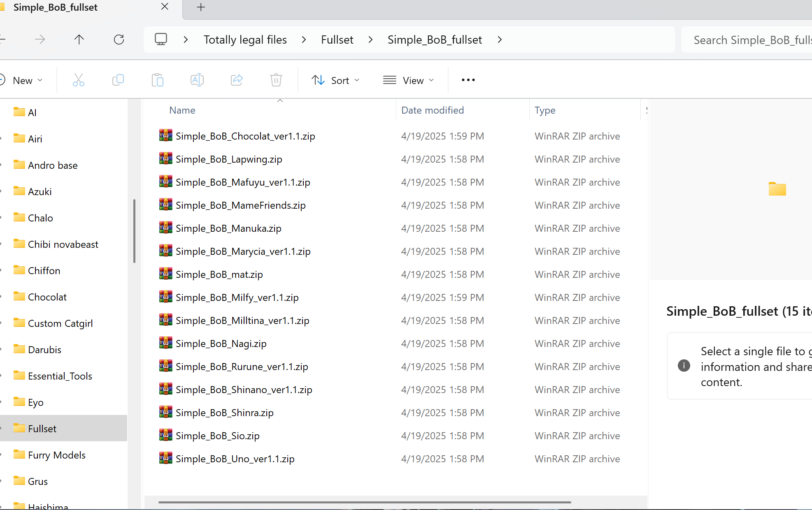
Task: Select the Eyo folder in sidebar
Action: pos(64,402)
